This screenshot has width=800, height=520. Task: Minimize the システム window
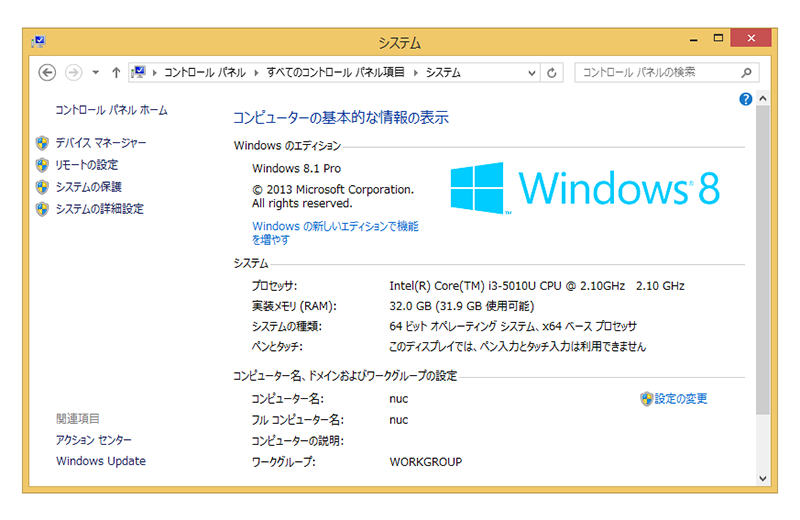(x=693, y=39)
